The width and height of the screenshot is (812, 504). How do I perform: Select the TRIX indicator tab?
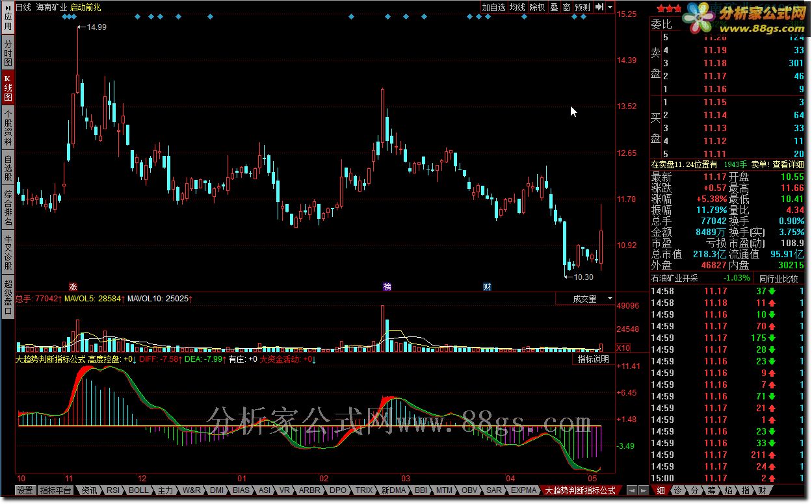pyautogui.click(x=364, y=490)
